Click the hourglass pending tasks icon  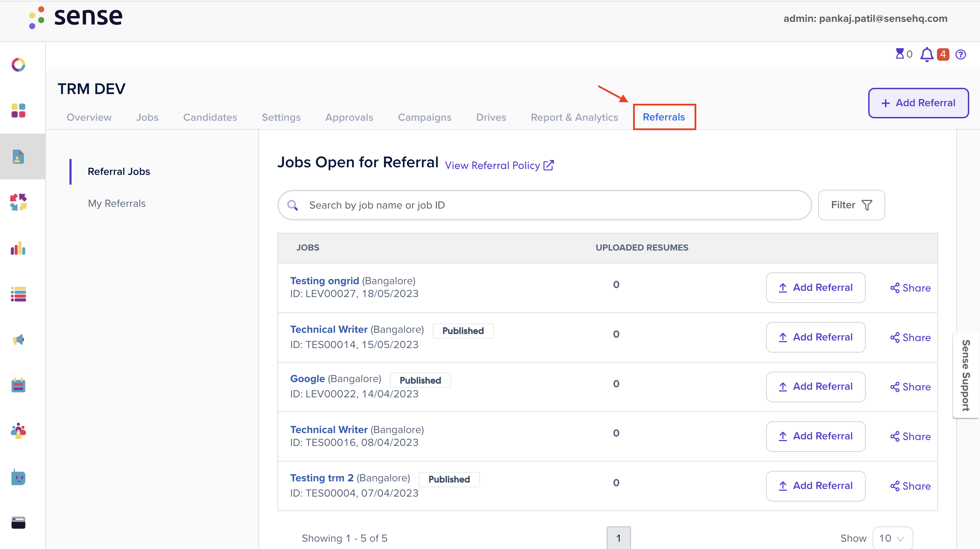tap(900, 54)
